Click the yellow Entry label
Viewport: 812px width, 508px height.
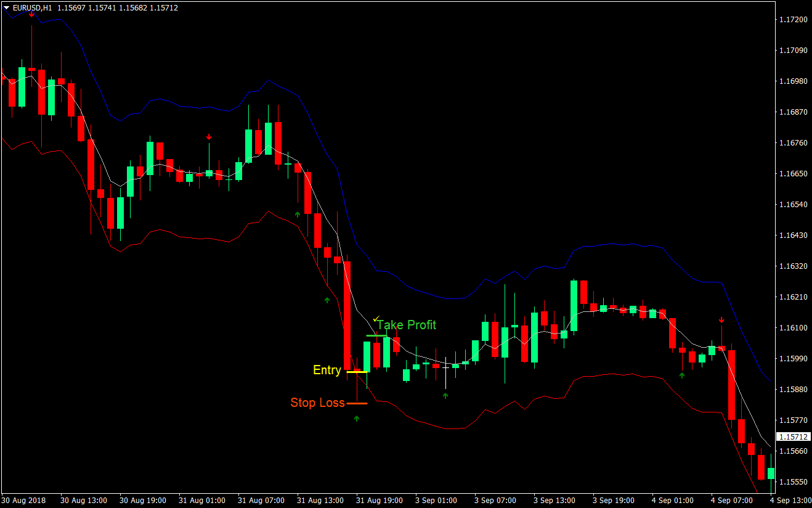click(x=327, y=370)
